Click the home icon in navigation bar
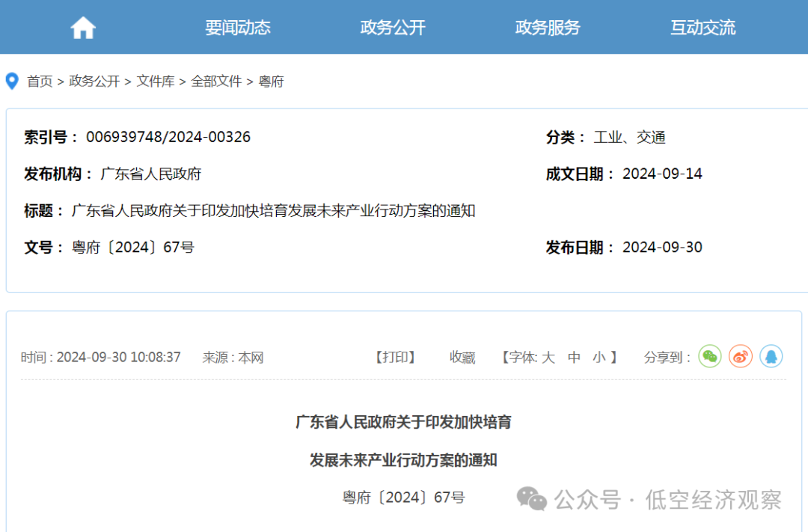 coord(83,28)
